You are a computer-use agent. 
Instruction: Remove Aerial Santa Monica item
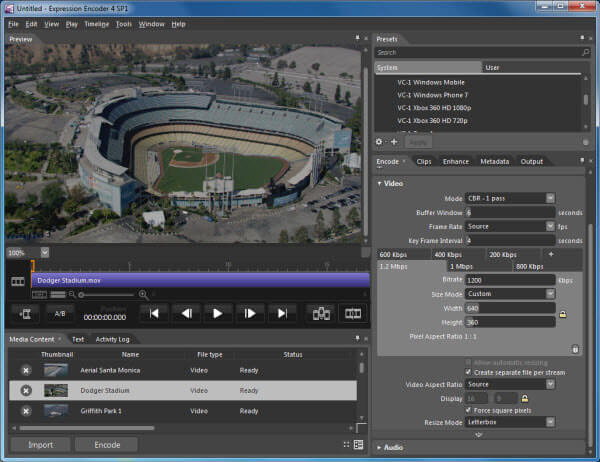26,370
